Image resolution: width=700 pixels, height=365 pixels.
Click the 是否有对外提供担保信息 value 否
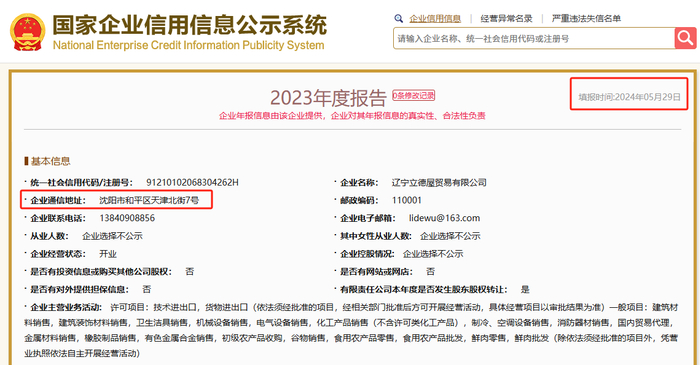pos(146,290)
